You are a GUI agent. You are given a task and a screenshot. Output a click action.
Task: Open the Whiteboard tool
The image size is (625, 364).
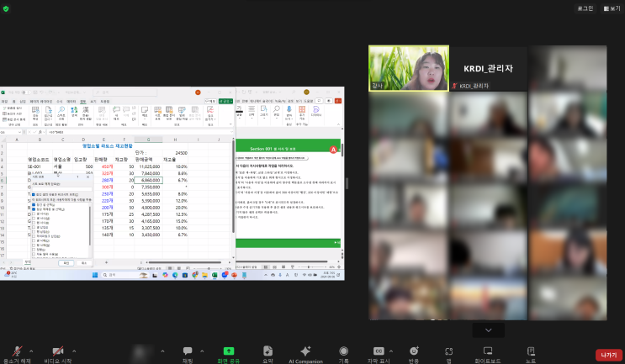coord(488,351)
